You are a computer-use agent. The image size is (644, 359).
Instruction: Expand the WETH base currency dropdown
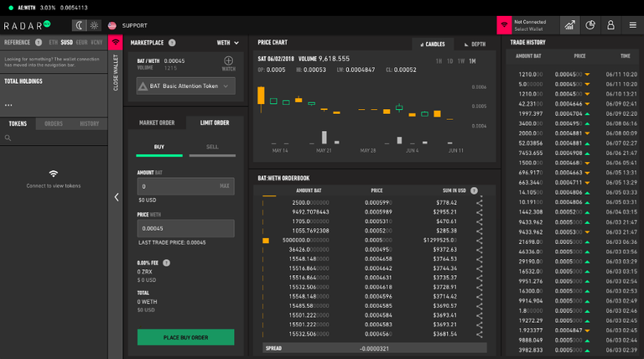pyautogui.click(x=228, y=42)
